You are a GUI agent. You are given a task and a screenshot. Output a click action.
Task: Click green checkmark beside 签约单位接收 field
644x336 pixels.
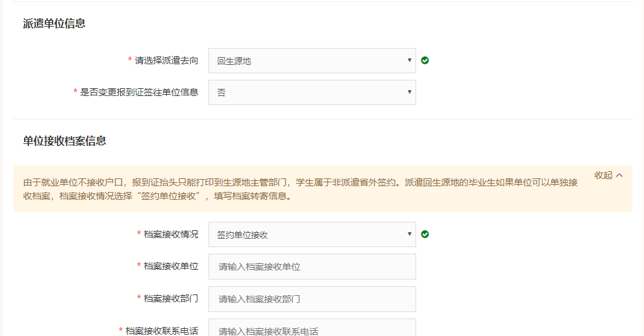click(425, 234)
